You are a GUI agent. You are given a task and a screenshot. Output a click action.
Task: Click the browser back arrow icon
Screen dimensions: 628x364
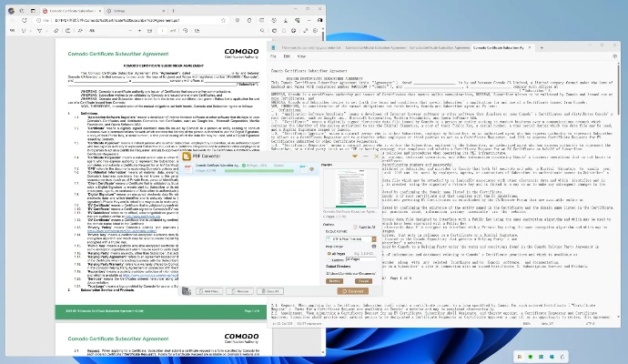coord(12,20)
